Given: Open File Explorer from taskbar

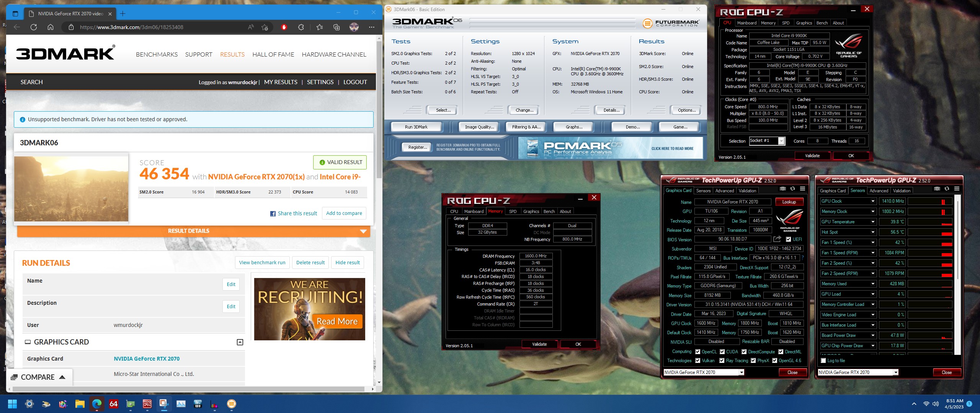Looking at the screenshot, I should tap(80, 404).
